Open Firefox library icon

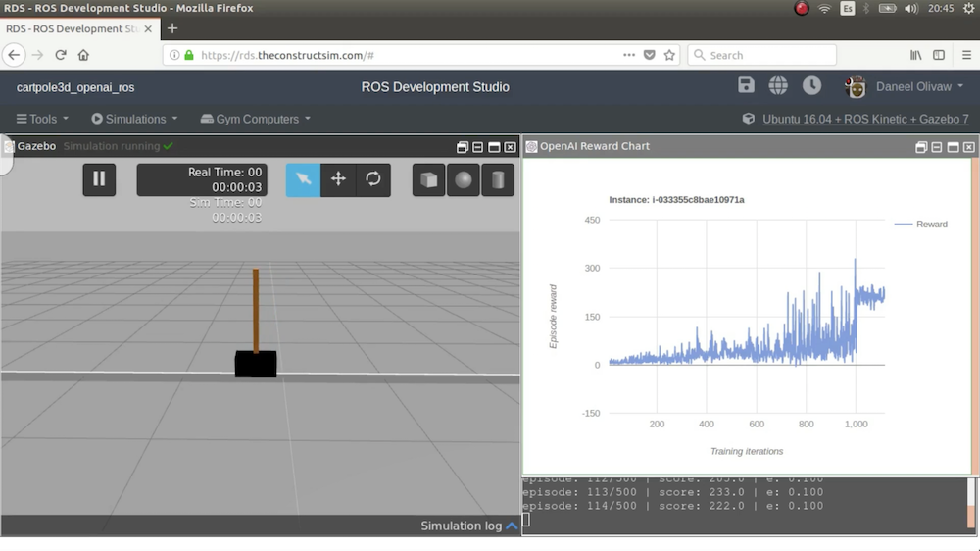(x=915, y=55)
